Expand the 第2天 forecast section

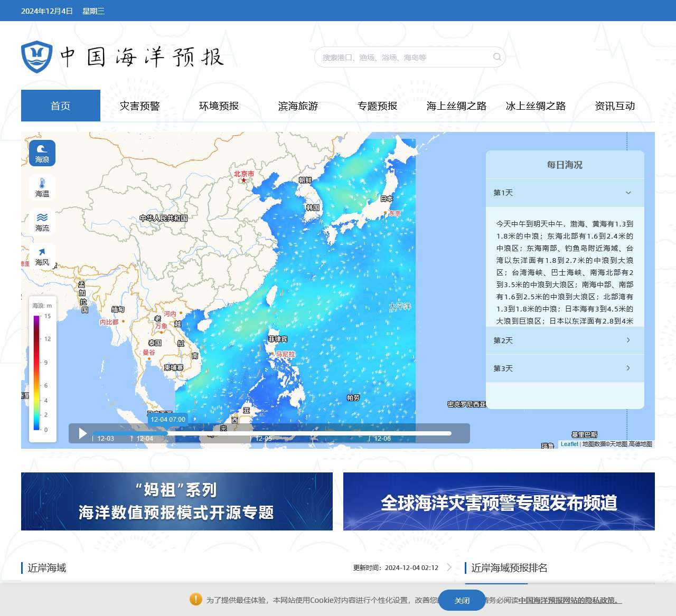point(628,340)
